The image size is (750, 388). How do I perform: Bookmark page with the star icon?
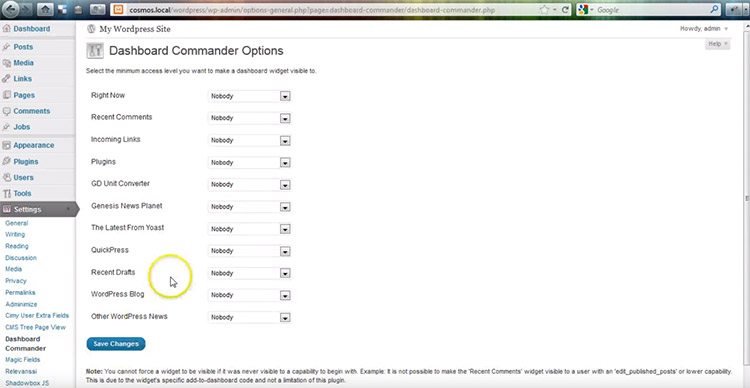tap(544, 10)
